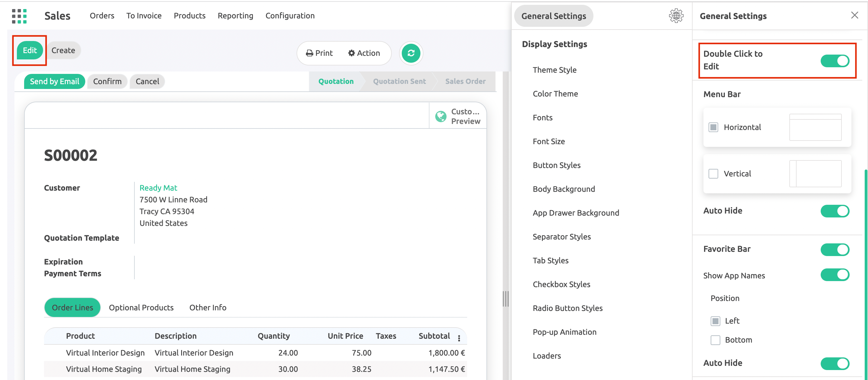The width and height of the screenshot is (868, 380).
Task: Switch to Optional Products tab
Action: point(141,308)
